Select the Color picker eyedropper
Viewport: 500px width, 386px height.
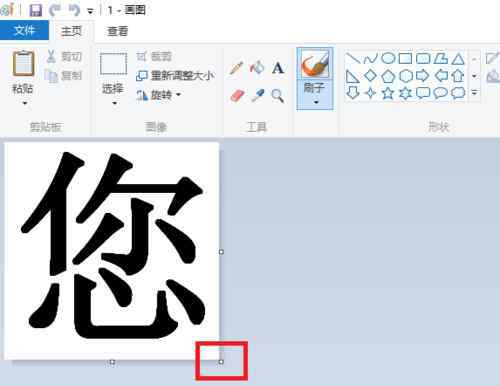point(258,96)
